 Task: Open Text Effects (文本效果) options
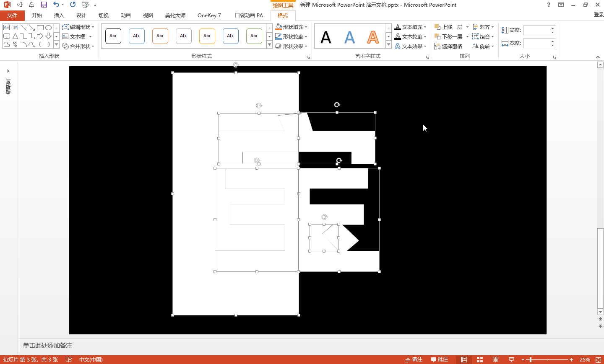[411, 46]
